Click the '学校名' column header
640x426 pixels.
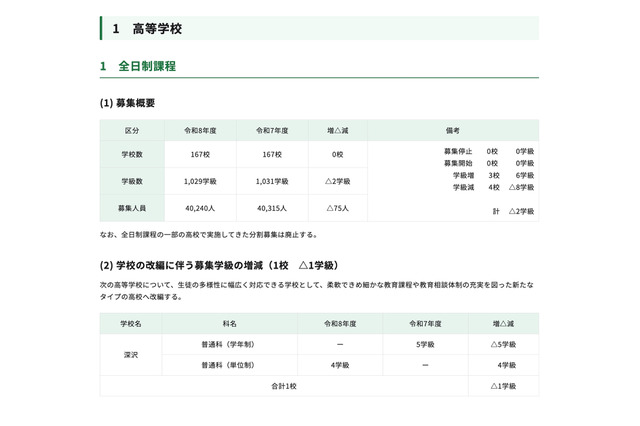[x=132, y=324]
